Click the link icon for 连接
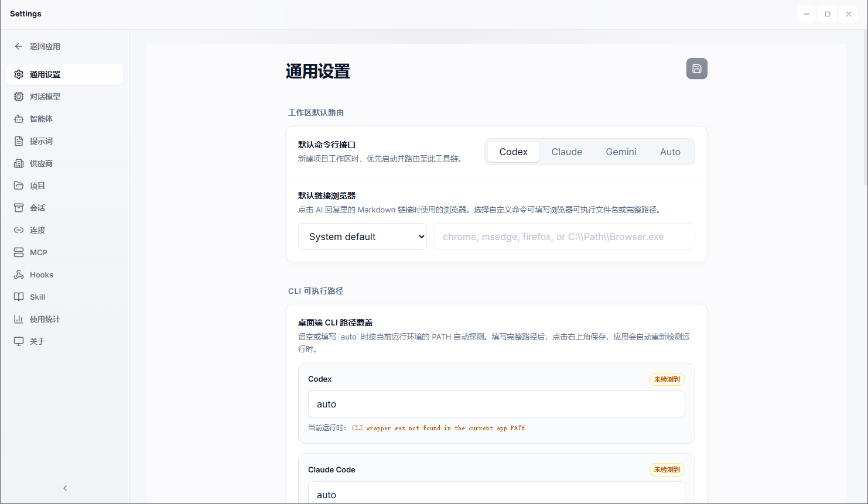The width and height of the screenshot is (868, 504). [x=19, y=230]
